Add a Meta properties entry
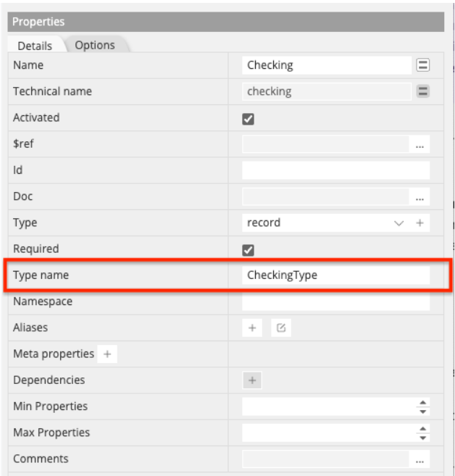 pos(107,354)
